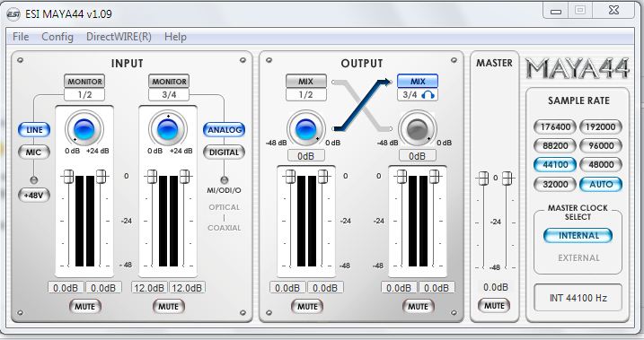
Task: Click the ESI logo icon in title bar
Action: point(13,14)
